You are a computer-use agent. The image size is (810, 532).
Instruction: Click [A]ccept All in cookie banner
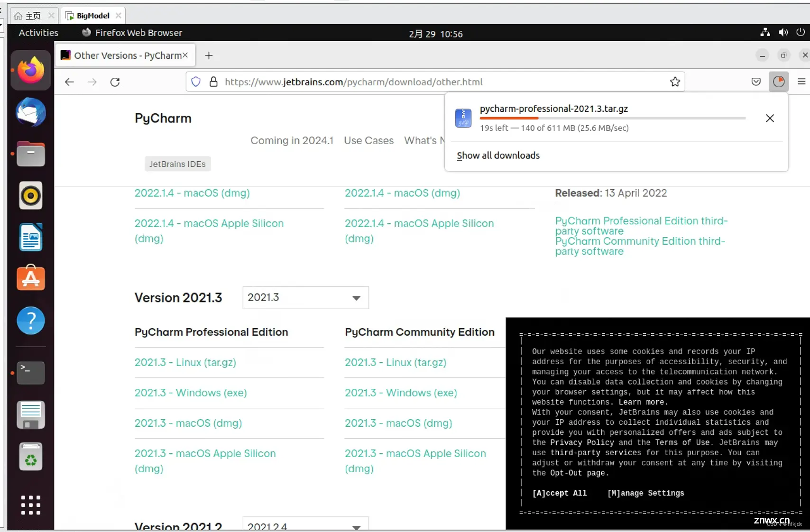point(560,493)
